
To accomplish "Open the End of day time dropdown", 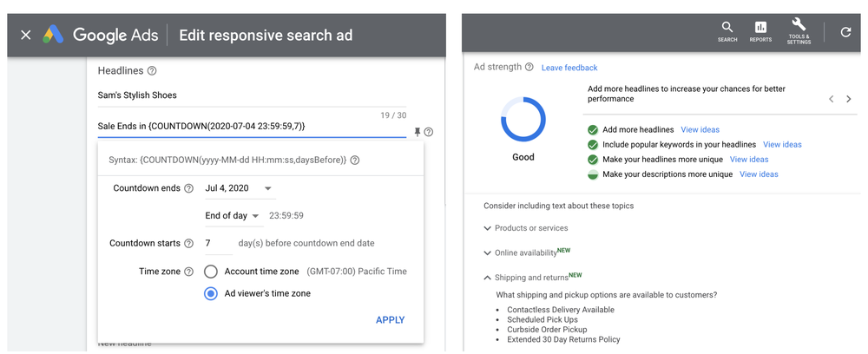I will click(x=233, y=216).
